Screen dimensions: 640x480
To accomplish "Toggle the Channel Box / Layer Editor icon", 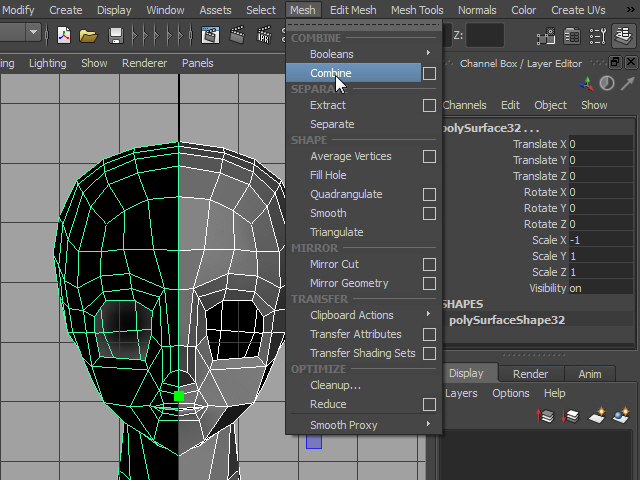I will point(623,36).
